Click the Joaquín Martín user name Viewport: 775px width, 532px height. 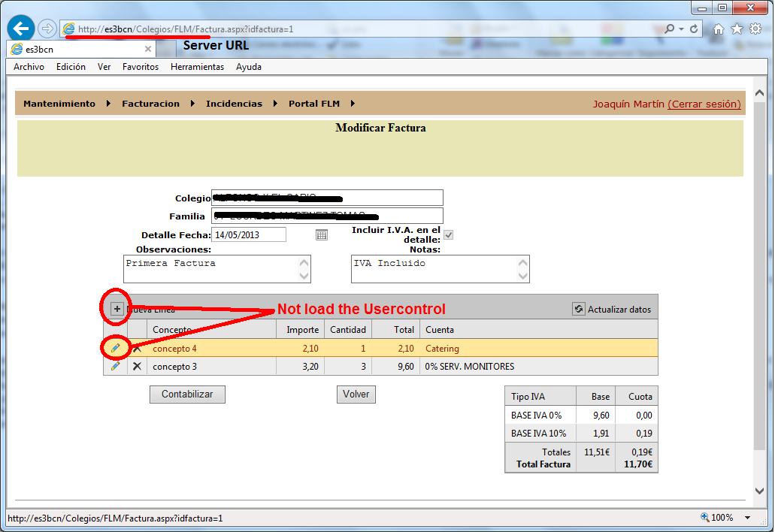(628, 104)
